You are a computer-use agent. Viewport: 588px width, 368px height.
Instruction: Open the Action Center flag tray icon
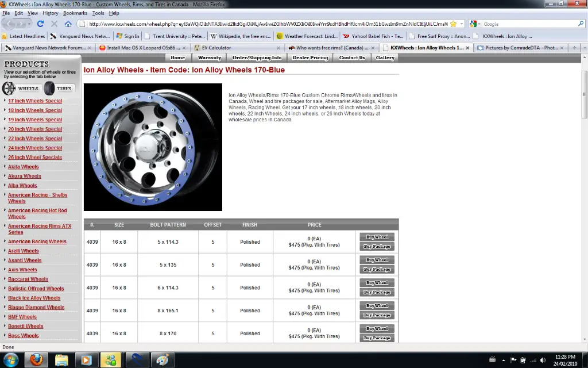coord(513,360)
